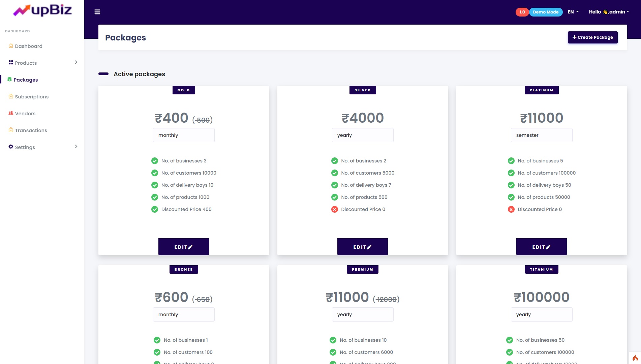Click the Dashboard home icon in sidebar
Viewport: 641px width, 364px height.
(11, 46)
